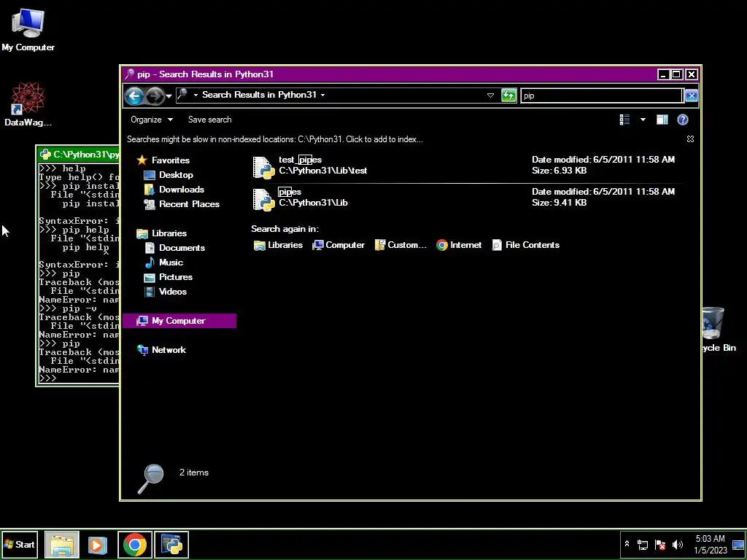
Task: Click the 'pip' search input field
Action: click(x=602, y=96)
